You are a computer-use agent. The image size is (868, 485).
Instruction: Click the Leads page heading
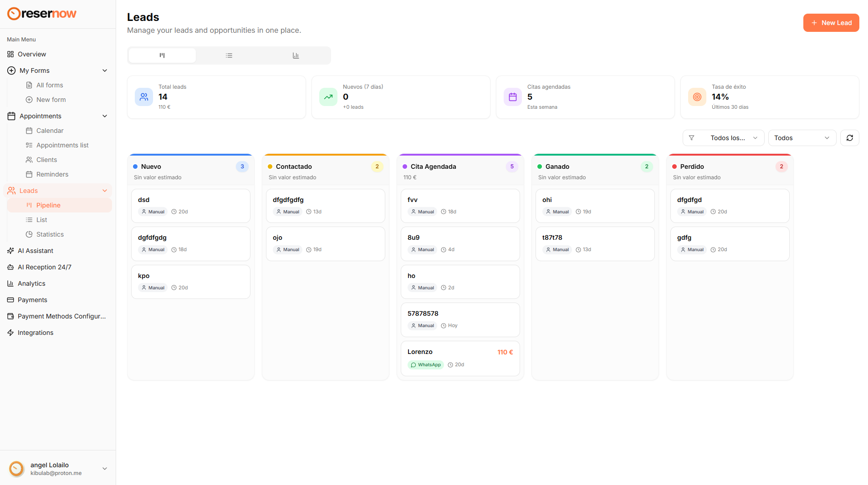[143, 17]
